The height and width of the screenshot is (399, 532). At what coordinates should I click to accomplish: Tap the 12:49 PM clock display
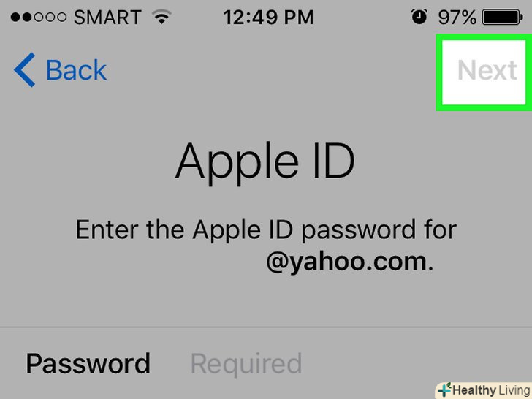[268, 17]
